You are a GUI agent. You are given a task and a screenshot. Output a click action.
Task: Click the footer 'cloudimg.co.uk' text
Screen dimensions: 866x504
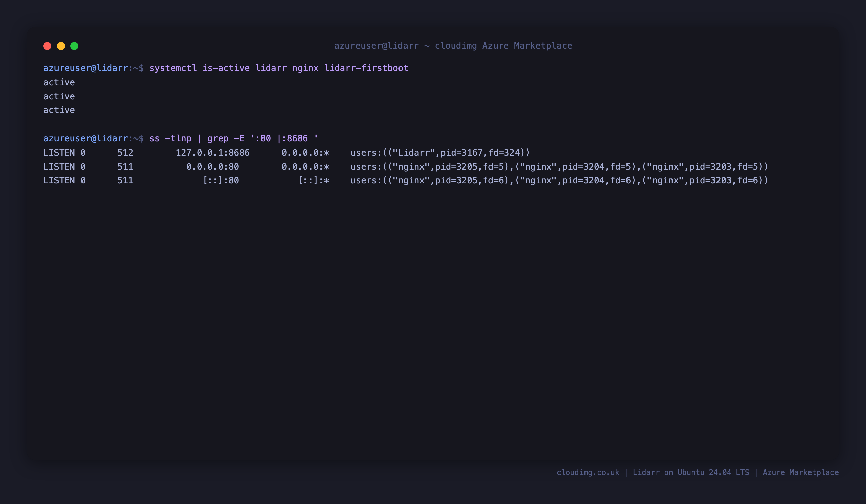588,473
